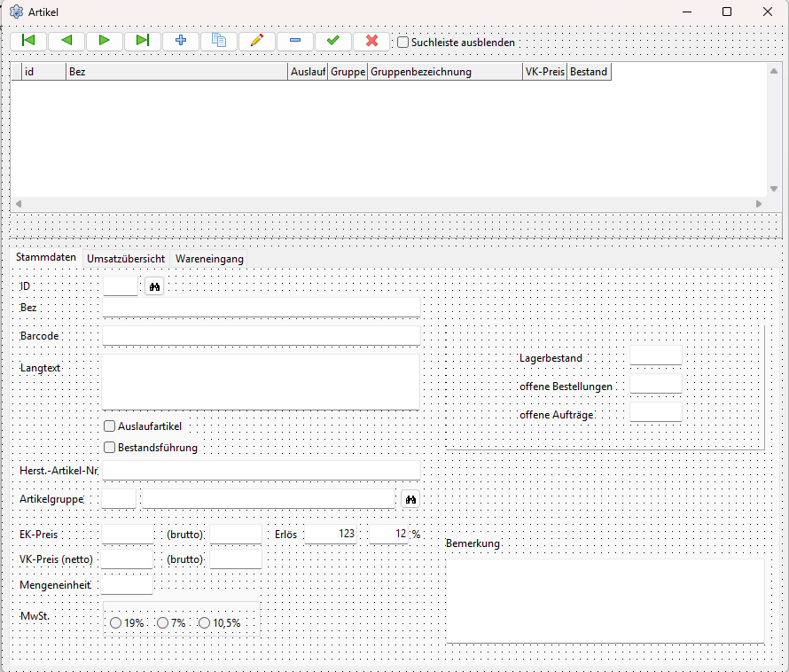
Task: Sort table by id column header
Action: coord(43,72)
